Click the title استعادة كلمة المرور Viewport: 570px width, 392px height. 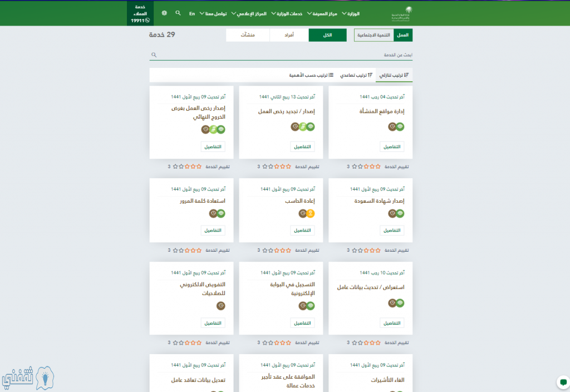pos(203,200)
